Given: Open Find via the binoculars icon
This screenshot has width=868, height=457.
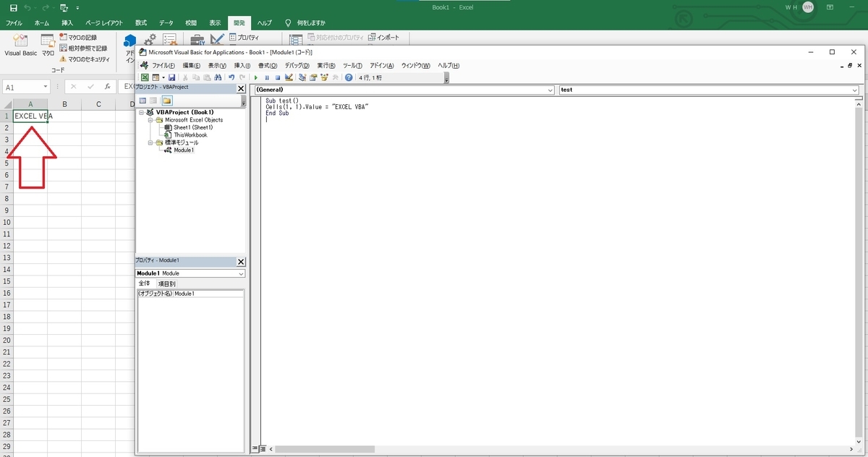Looking at the screenshot, I should [218, 77].
